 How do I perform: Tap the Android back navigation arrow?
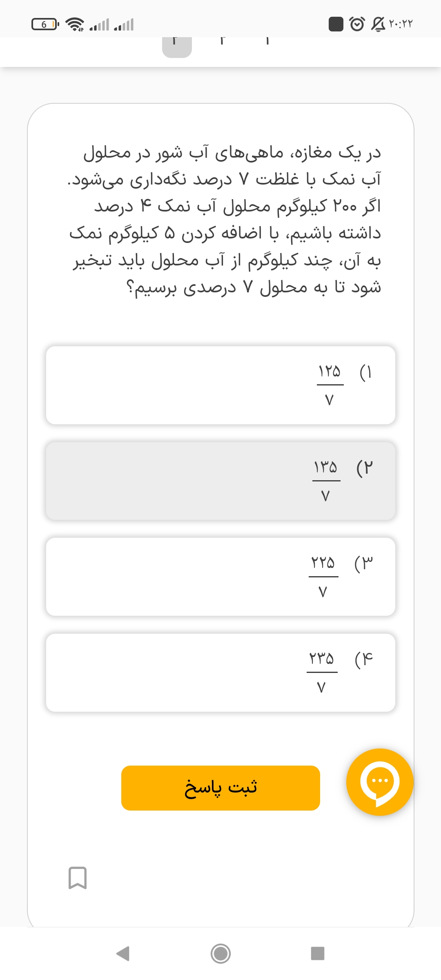(x=123, y=953)
